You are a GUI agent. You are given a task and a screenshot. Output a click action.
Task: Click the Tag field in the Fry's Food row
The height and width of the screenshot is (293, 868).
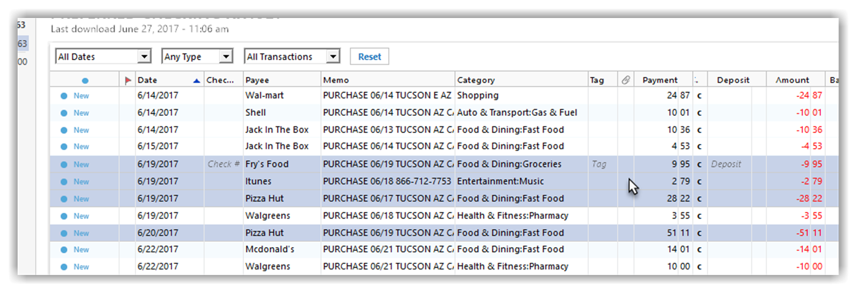[x=599, y=164]
